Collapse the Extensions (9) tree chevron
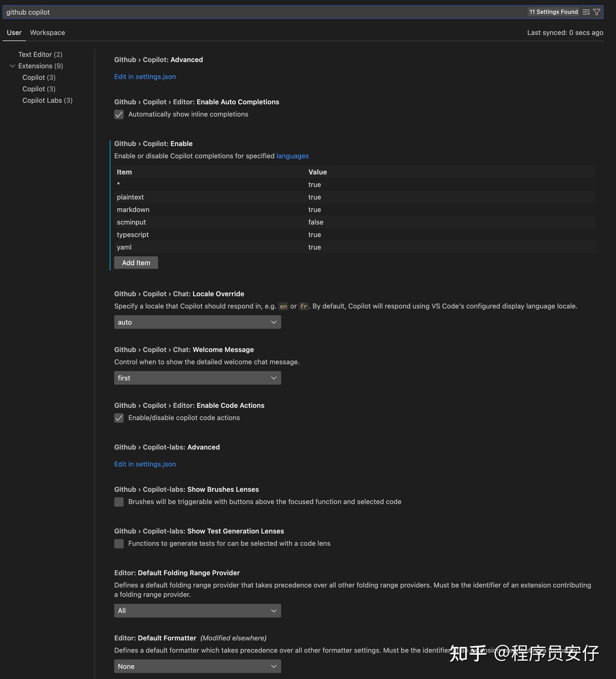 (x=12, y=66)
